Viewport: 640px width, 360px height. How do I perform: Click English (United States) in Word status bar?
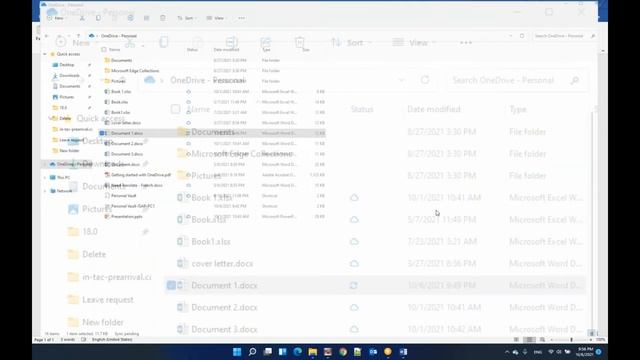coord(112,340)
